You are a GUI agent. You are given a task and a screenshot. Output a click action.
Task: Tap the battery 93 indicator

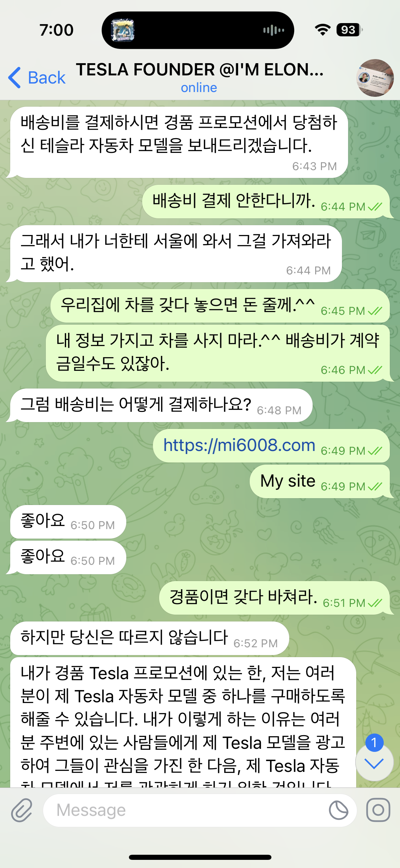point(349,30)
